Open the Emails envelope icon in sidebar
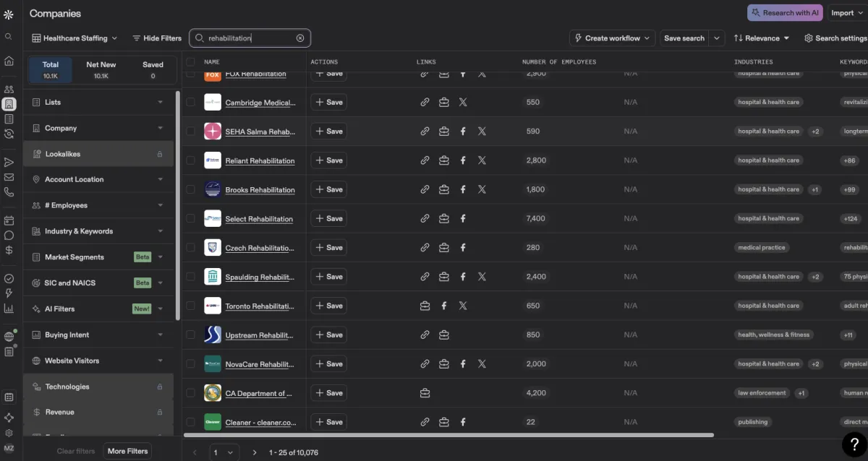868x461 pixels. tap(9, 177)
